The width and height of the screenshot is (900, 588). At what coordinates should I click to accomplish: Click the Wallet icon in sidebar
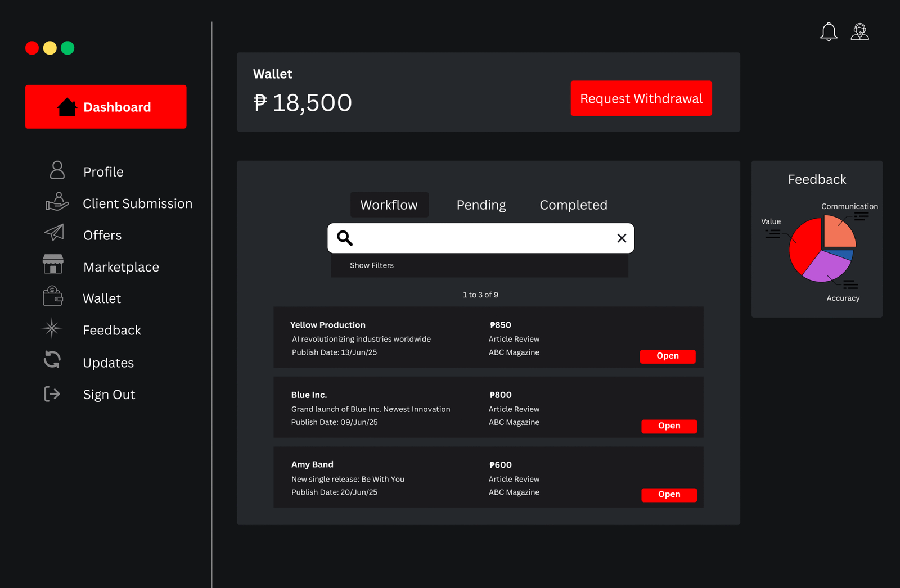click(x=53, y=296)
